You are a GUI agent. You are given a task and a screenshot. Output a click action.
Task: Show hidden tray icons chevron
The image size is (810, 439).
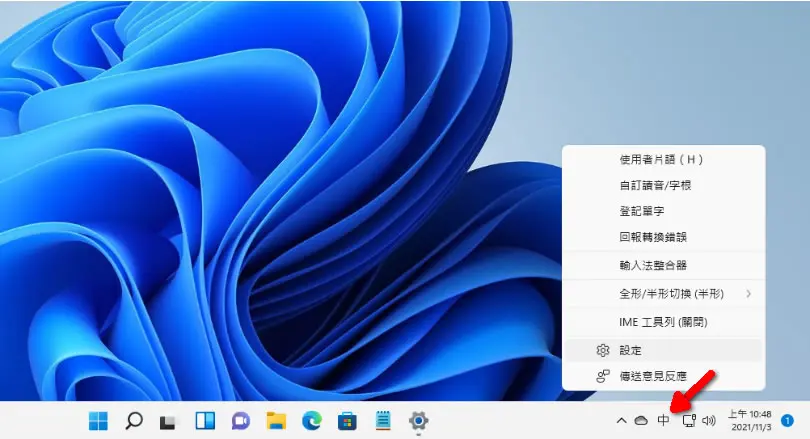point(621,420)
